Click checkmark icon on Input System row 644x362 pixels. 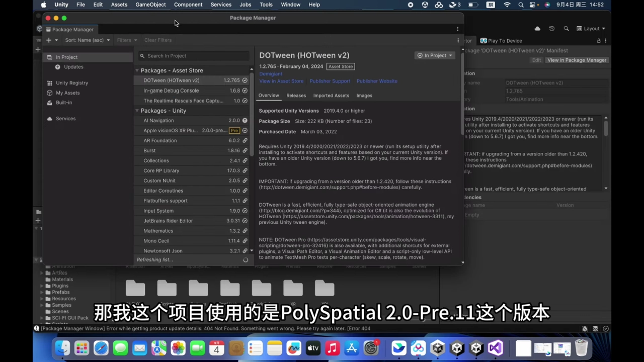(x=245, y=211)
